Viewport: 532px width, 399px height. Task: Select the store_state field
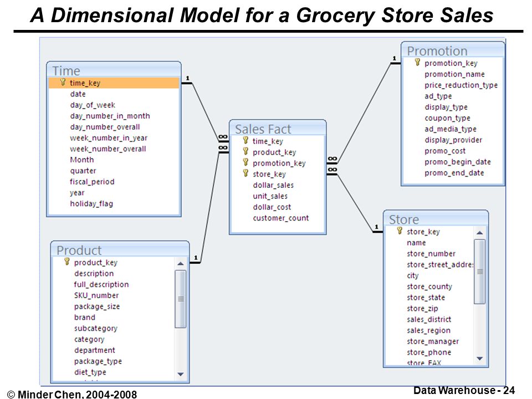[426, 298]
